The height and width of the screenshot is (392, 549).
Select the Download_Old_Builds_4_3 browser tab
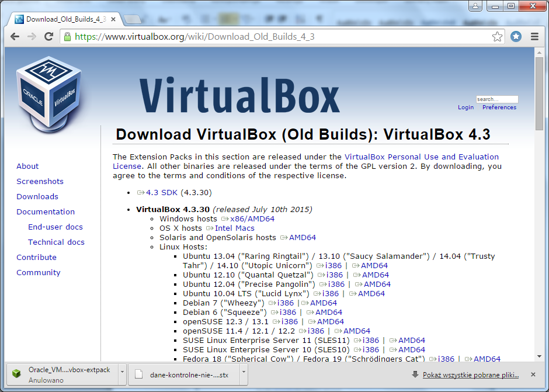(65, 19)
